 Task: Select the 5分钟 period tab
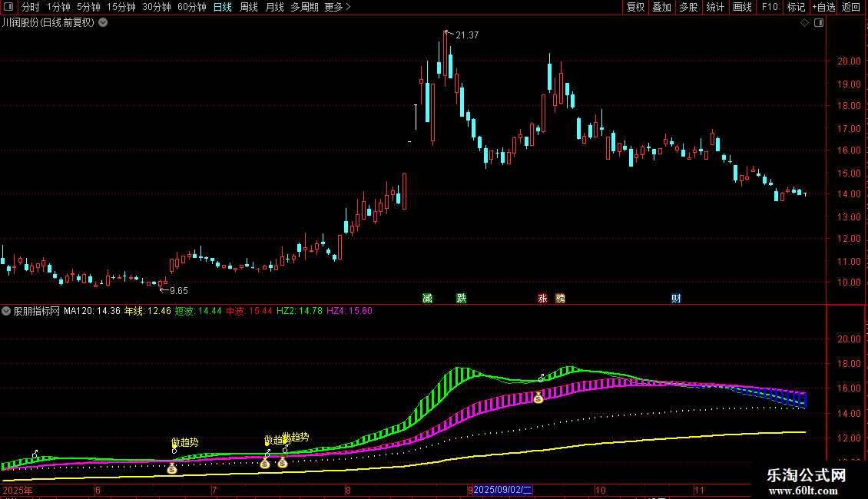click(x=88, y=7)
